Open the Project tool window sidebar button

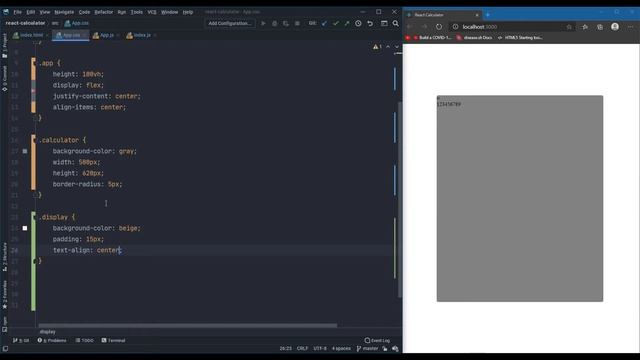(x=4, y=45)
